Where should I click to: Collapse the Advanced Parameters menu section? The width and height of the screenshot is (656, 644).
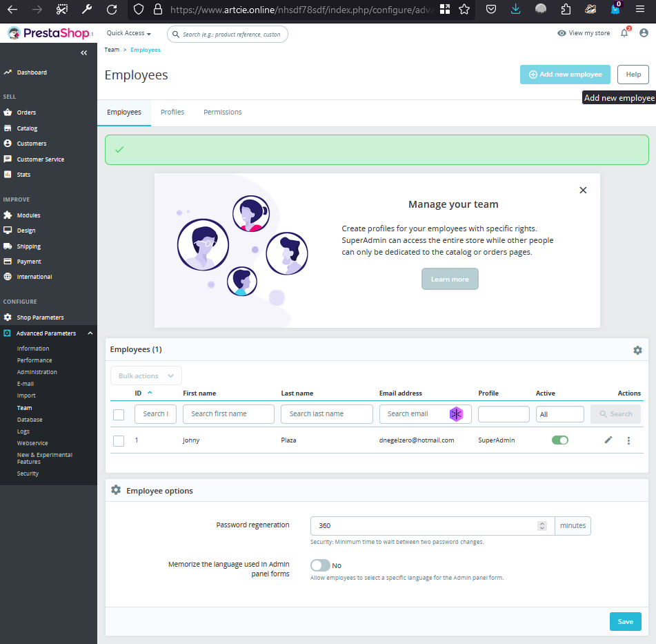90,333
